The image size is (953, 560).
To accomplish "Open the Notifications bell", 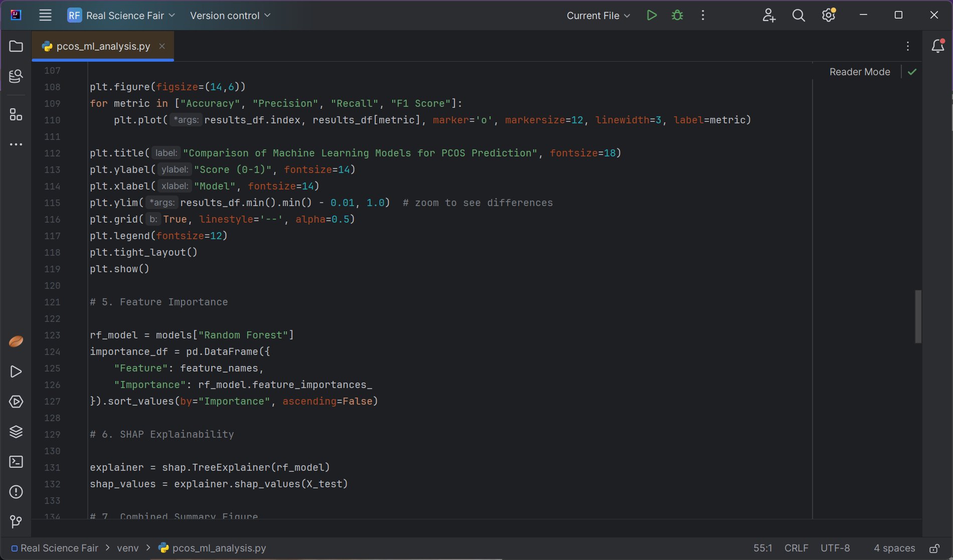I will point(937,46).
